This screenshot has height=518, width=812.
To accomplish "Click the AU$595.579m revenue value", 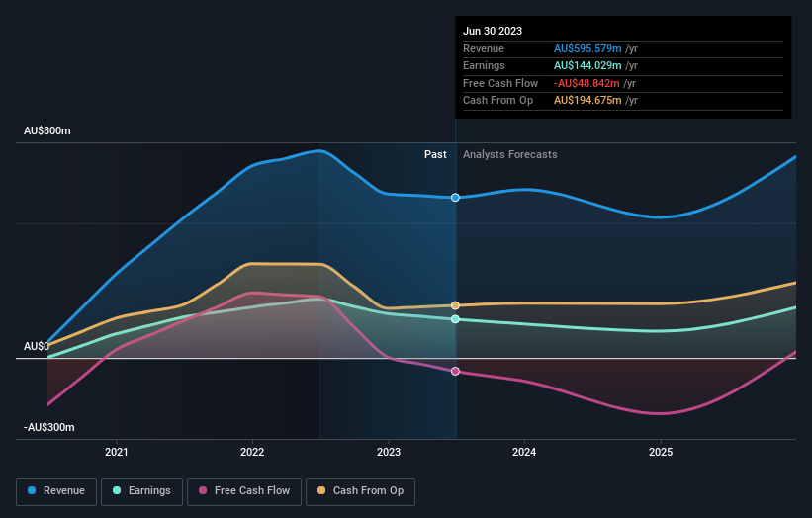I will [x=587, y=48].
